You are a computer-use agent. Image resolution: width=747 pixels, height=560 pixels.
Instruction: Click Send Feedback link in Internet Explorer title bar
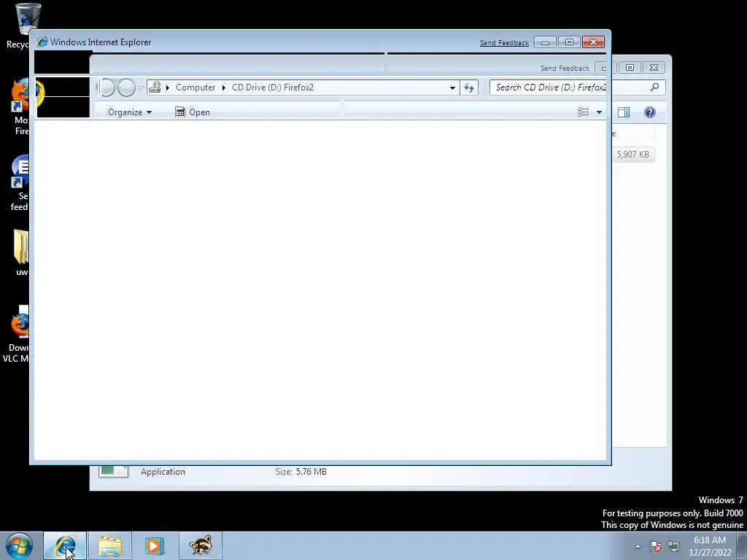tap(504, 42)
